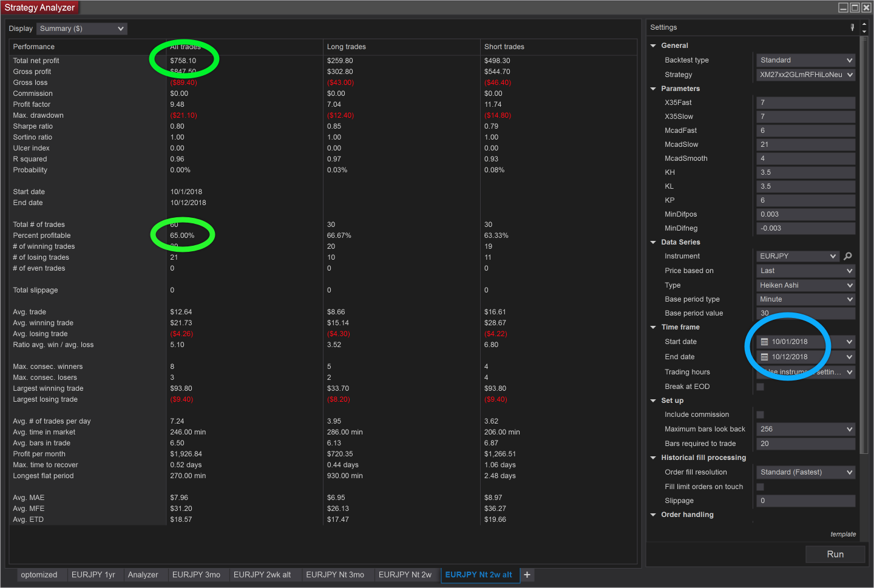Click the Profit factor row label
The width and height of the screenshot is (874, 588).
click(32, 104)
